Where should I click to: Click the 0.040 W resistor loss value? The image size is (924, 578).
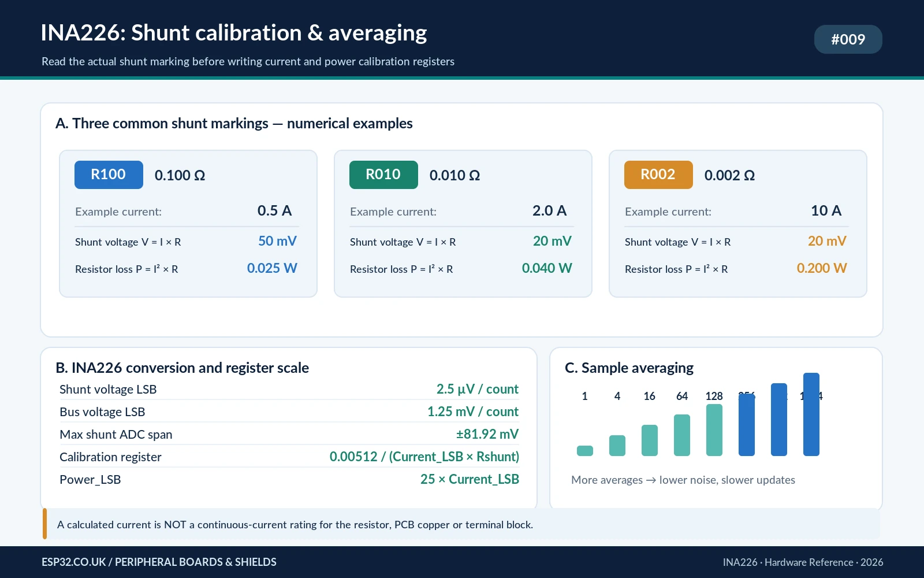click(547, 268)
